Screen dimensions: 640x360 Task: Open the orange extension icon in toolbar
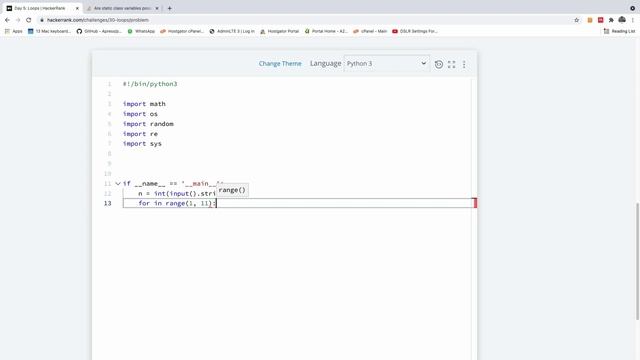coord(590,20)
